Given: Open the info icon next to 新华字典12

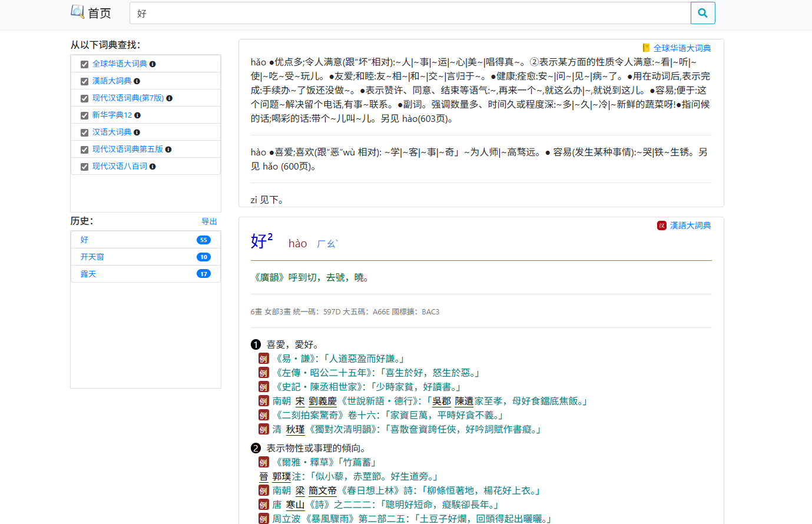Looking at the screenshot, I should pos(137,115).
